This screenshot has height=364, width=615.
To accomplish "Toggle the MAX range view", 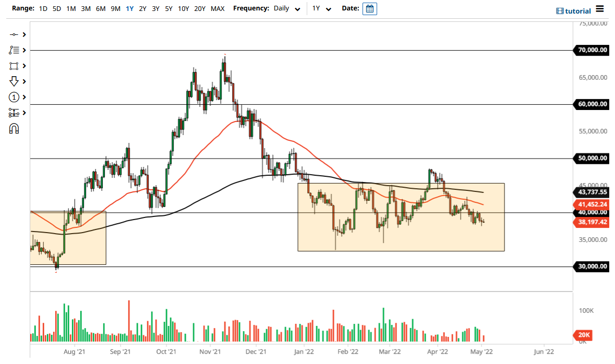I will tap(218, 8).
